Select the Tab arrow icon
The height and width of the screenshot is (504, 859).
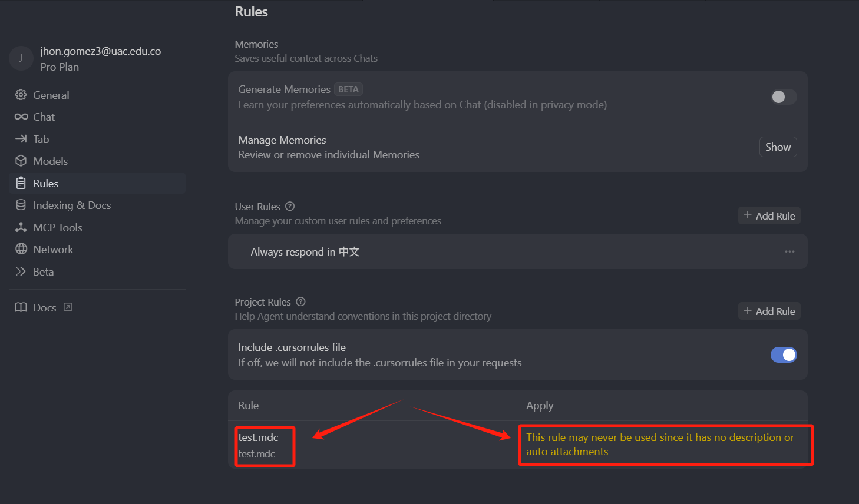[21, 139]
